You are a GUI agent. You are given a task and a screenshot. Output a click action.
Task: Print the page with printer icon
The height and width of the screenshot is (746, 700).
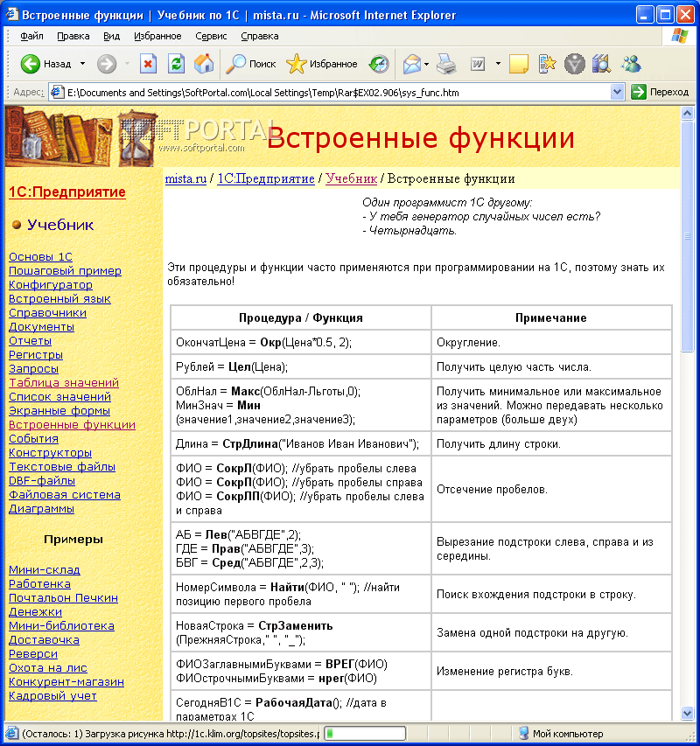(x=446, y=64)
